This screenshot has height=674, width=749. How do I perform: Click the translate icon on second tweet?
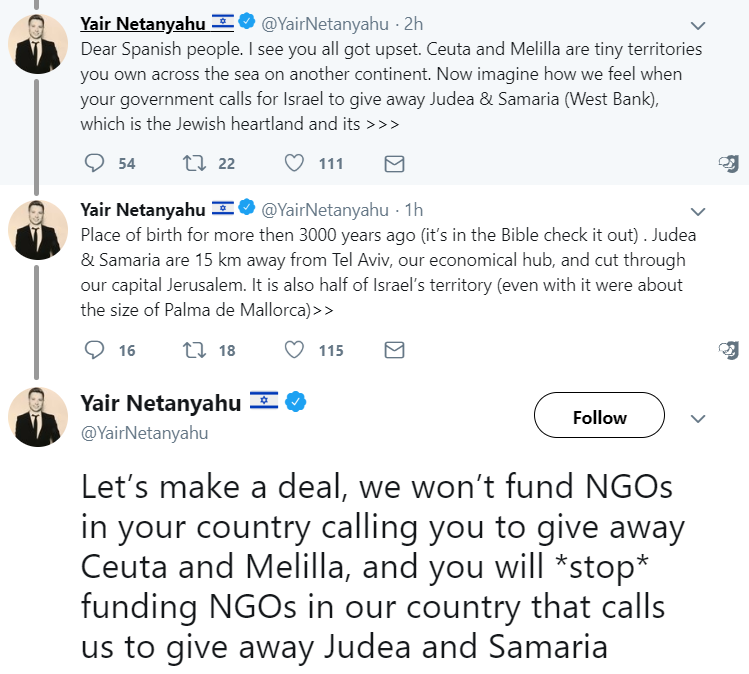729,350
